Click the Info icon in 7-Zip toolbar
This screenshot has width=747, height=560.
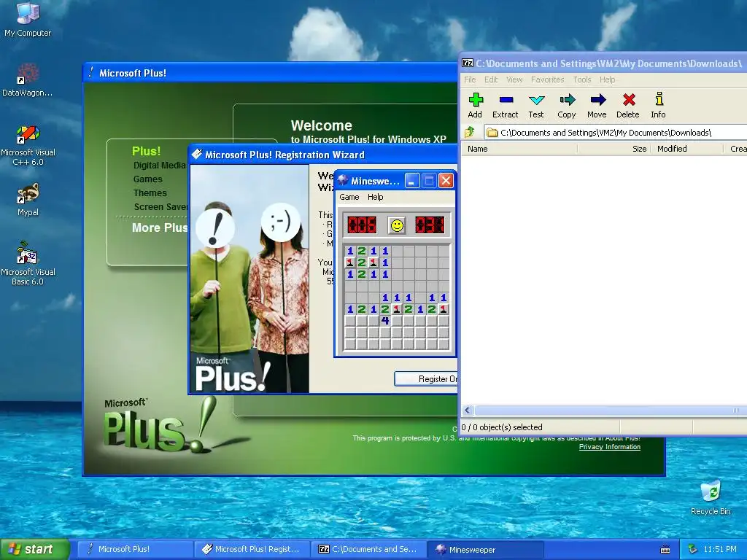coord(659,105)
